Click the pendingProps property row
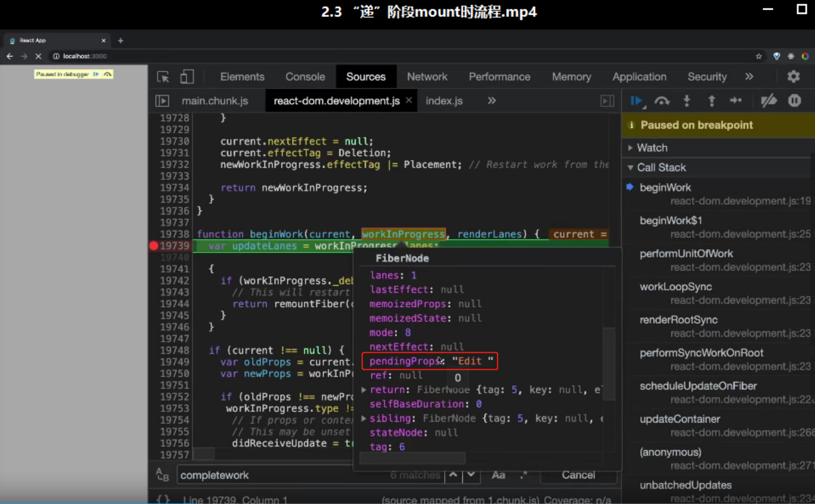 (x=430, y=361)
